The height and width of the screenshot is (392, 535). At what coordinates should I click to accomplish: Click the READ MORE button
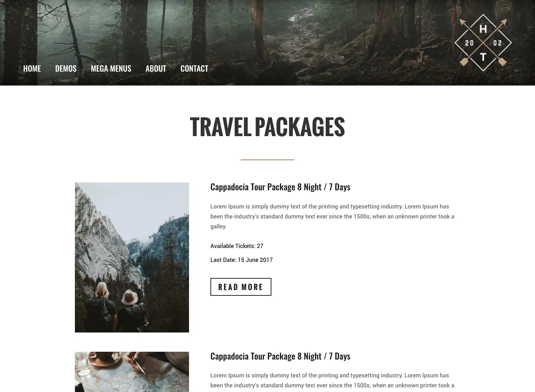tap(241, 287)
